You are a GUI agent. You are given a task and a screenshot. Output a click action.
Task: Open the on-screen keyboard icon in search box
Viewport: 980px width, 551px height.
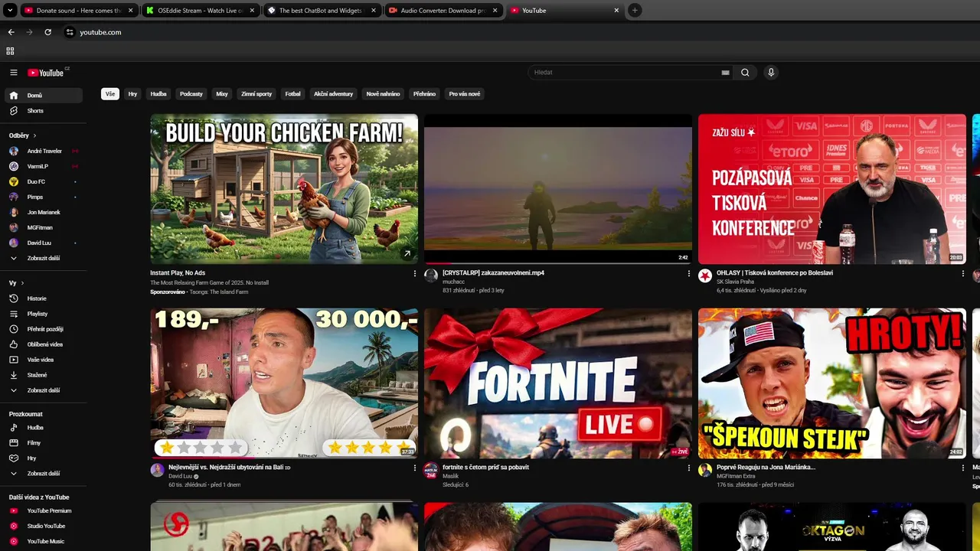725,73
